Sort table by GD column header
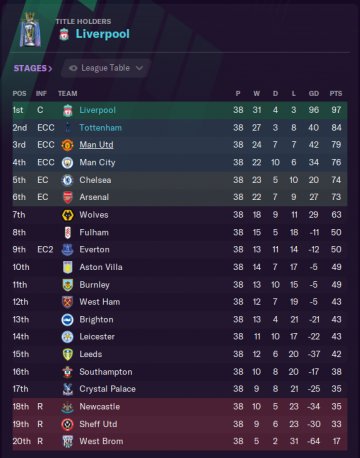This screenshot has width=360, height=458. [314, 94]
